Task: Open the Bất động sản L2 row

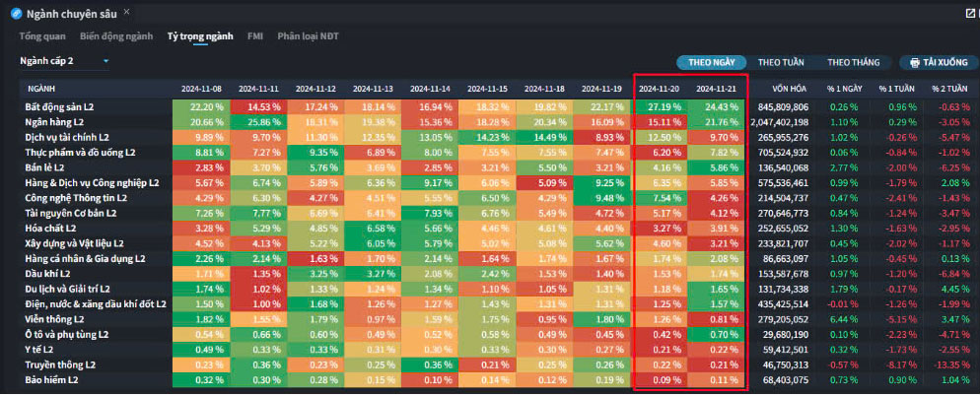Action: [60, 106]
